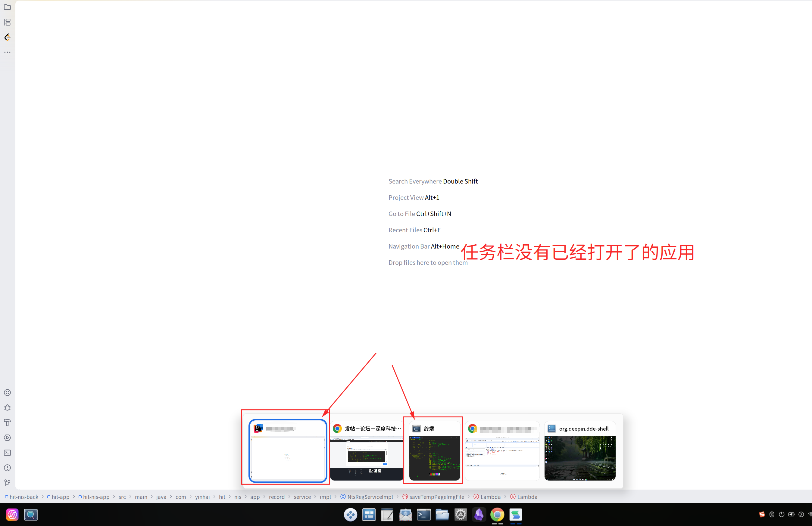Click hit-nis-back in the navigation breadcrumb

tap(24, 497)
